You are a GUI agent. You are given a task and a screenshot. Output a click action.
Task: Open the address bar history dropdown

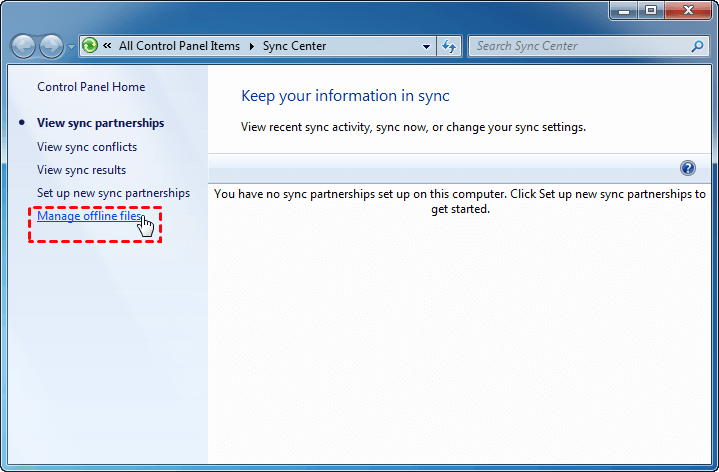pyautogui.click(x=427, y=46)
